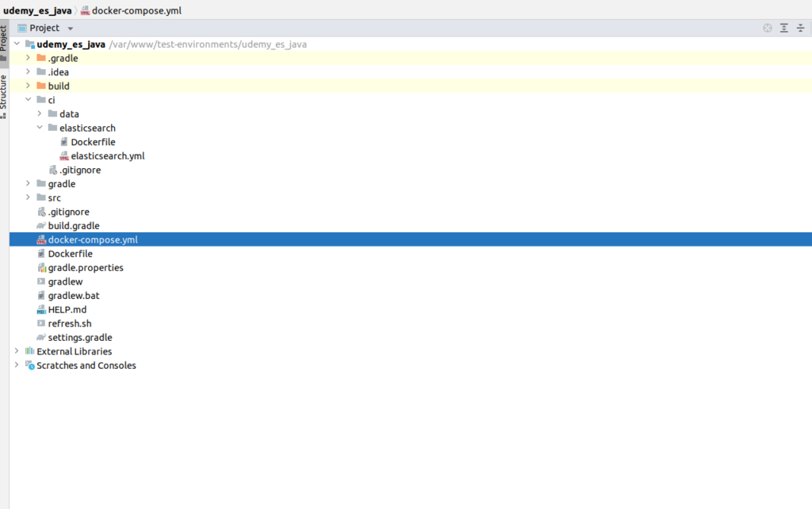
Task: Open the udemy_es_java breadcrumb in the navigation bar
Action: [x=38, y=10]
